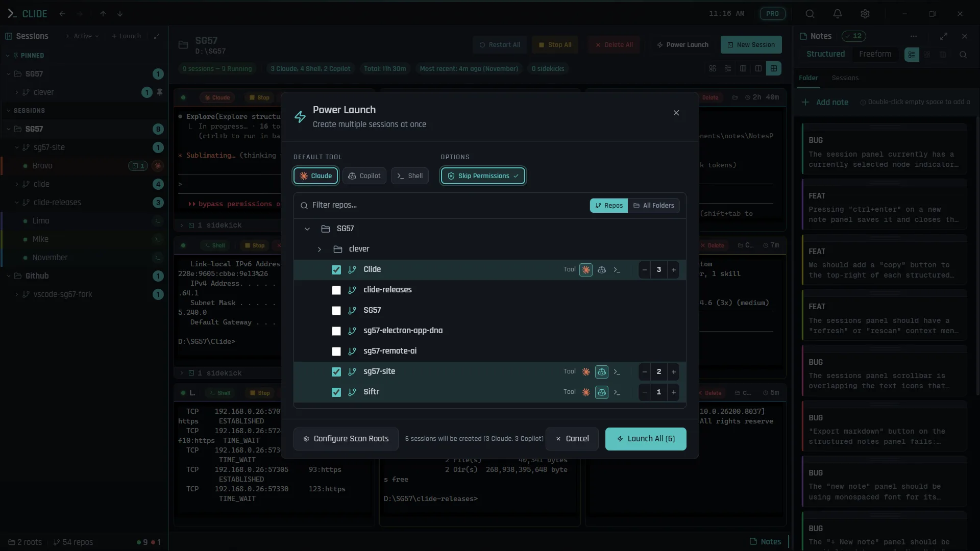Set default tool to Shell

click(409, 176)
